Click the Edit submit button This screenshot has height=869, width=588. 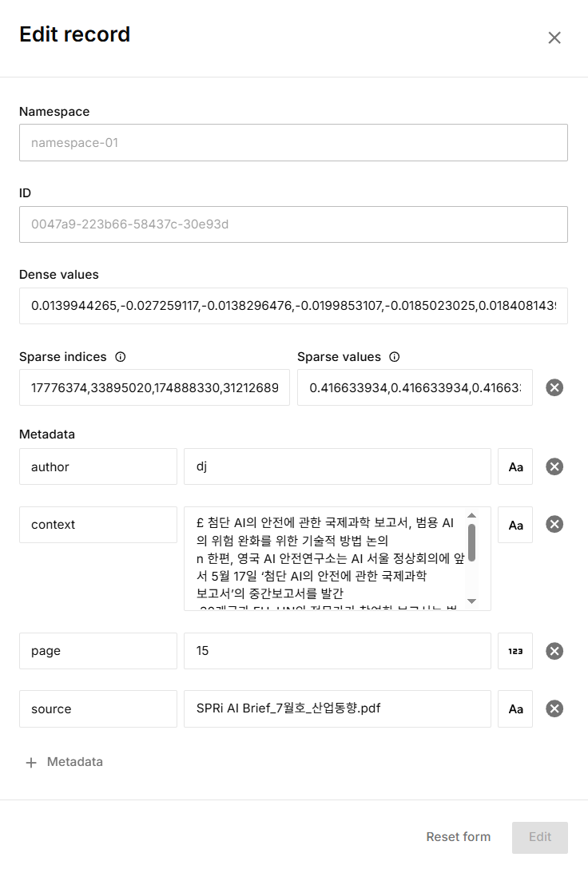coord(540,837)
